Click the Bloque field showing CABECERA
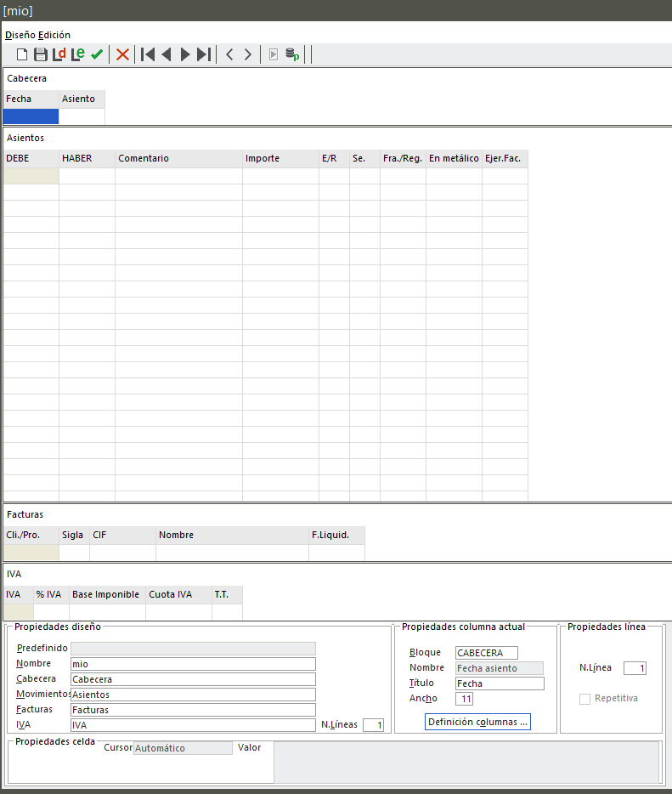 [487, 653]
